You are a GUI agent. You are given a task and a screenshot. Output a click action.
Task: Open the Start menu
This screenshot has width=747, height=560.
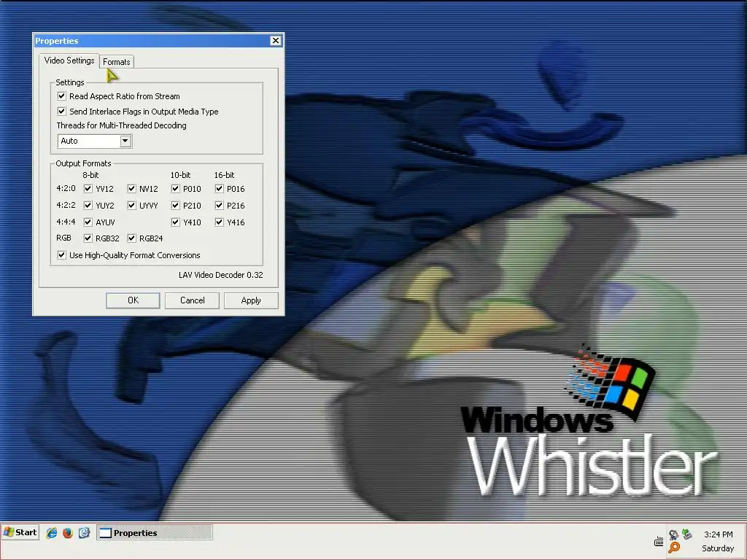click(x=20, y=532)
